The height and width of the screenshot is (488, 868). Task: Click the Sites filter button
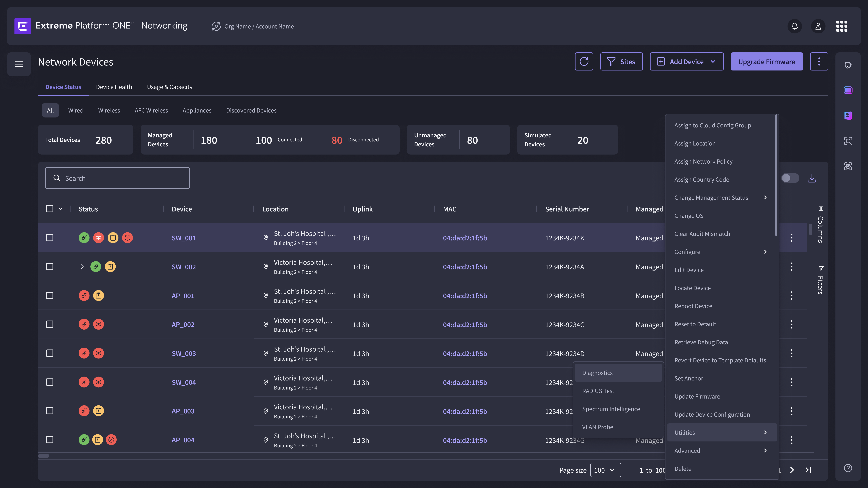point(621,62)
